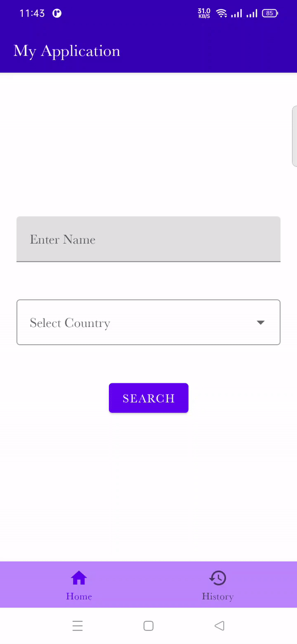Screen dimensions: 297x644
Task: Tap the 11:43 clock time
Action: 32,13
